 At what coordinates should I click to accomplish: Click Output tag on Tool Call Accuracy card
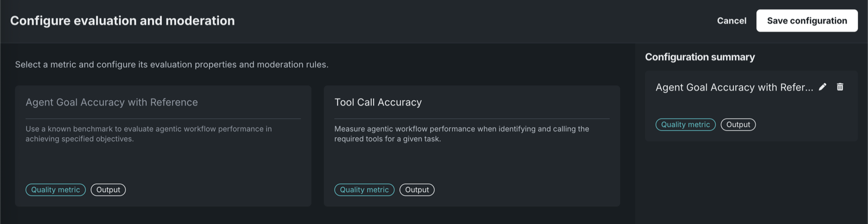(x=417, y=190)
